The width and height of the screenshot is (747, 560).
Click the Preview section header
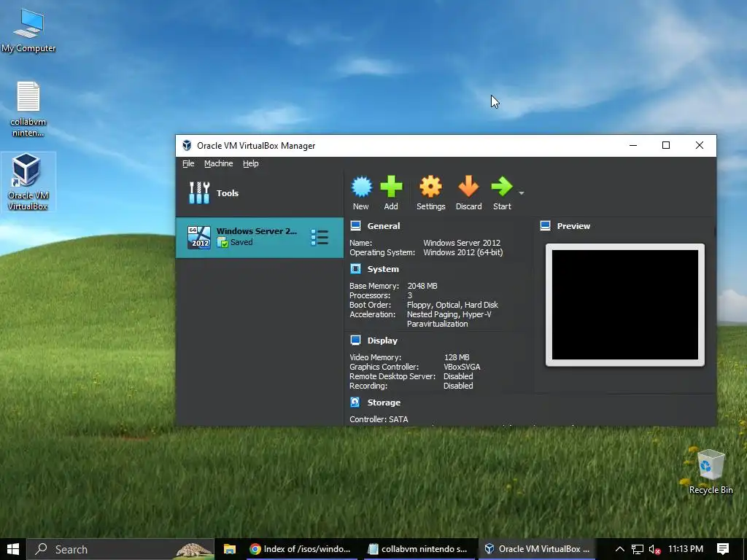573,226
